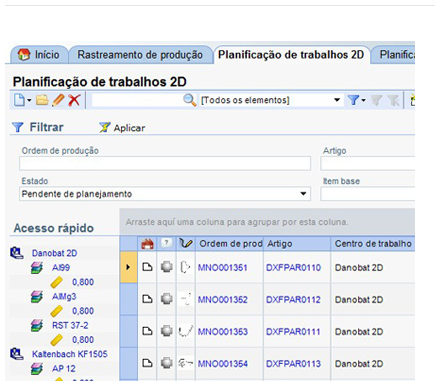
Task: Select 0,800 thickness under RST 37-2
Action: (83, 340)
